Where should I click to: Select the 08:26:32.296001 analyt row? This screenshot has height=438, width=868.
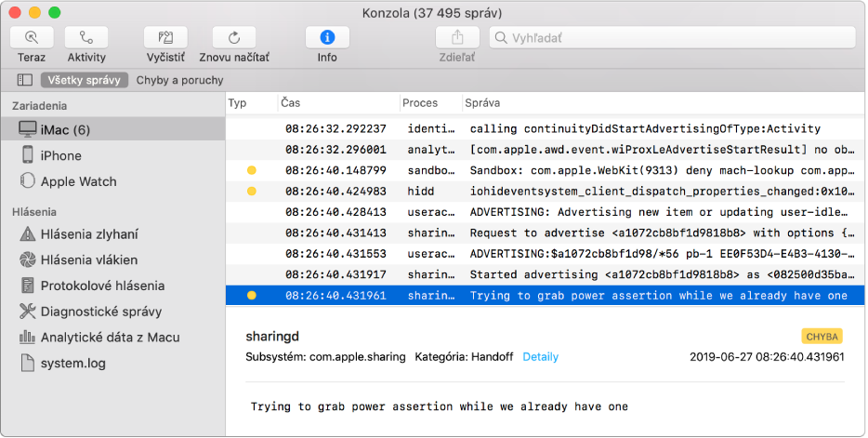tap(545, 150)
